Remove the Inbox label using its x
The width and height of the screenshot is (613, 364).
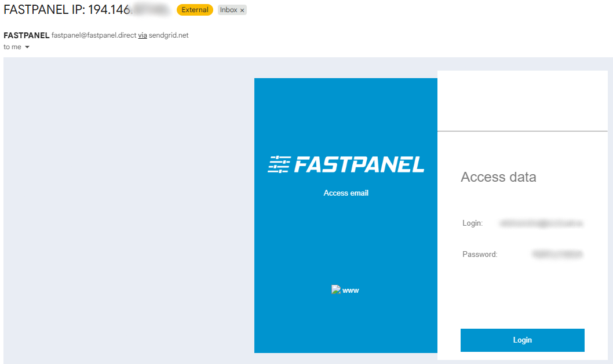click(242, 10)
